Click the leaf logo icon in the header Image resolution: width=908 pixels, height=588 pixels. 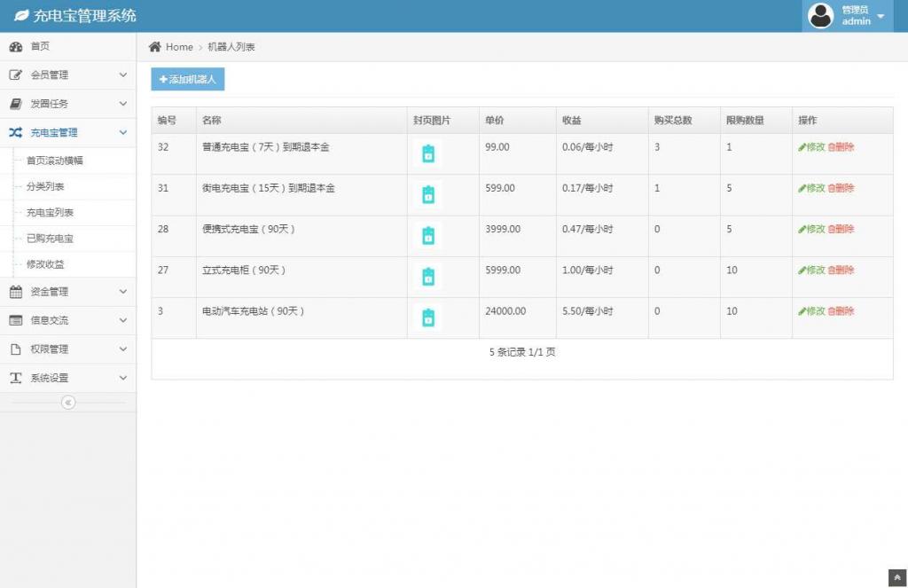pos(21,16)
